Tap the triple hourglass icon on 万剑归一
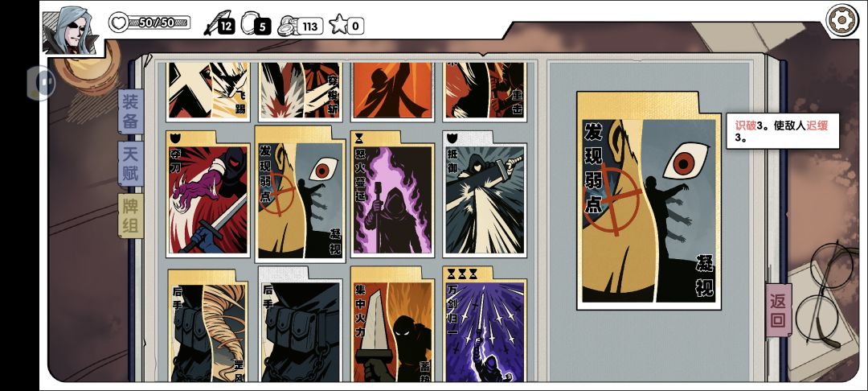 [x=461, y=274]
